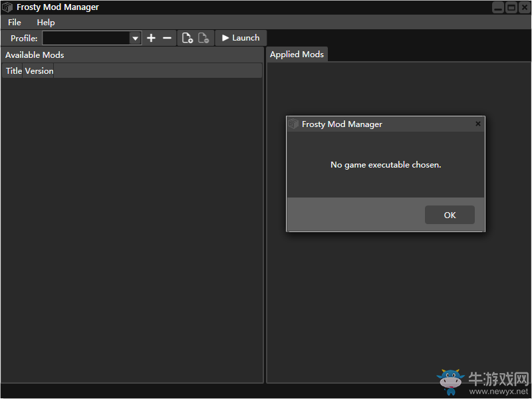
Task: Sort by the Version column header
Action: (x=39, y=71)
